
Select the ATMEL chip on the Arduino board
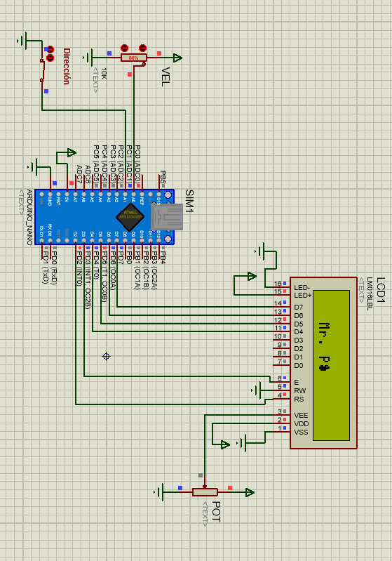[x=130, y=217]
